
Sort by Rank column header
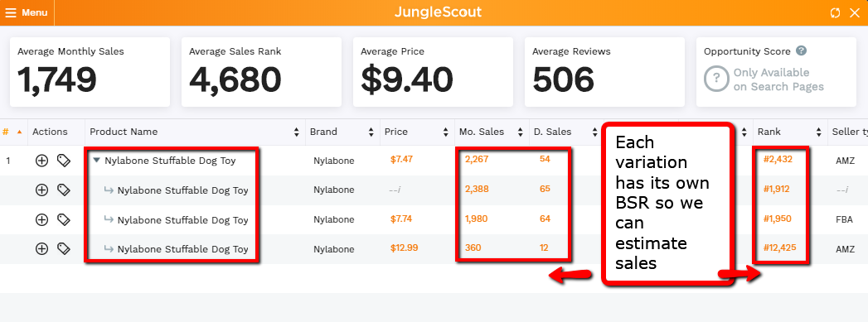click(769, 132)
